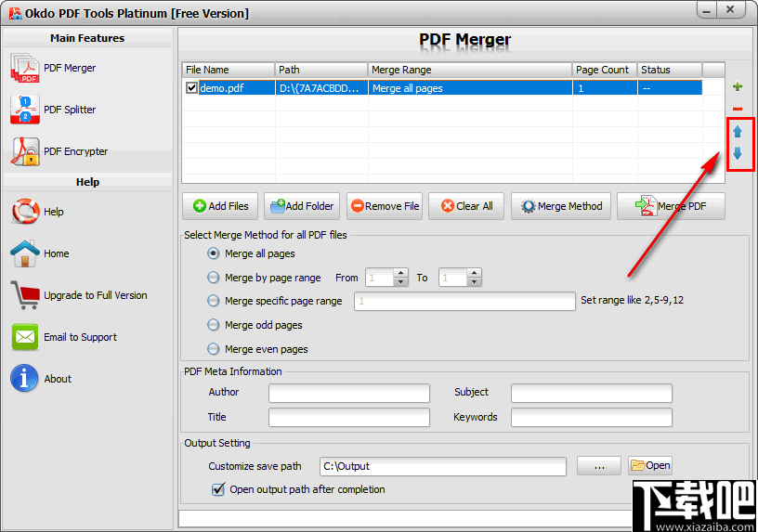Decrease the To page value
Viewport: 758px width, 532px height.
click(475, 281)
